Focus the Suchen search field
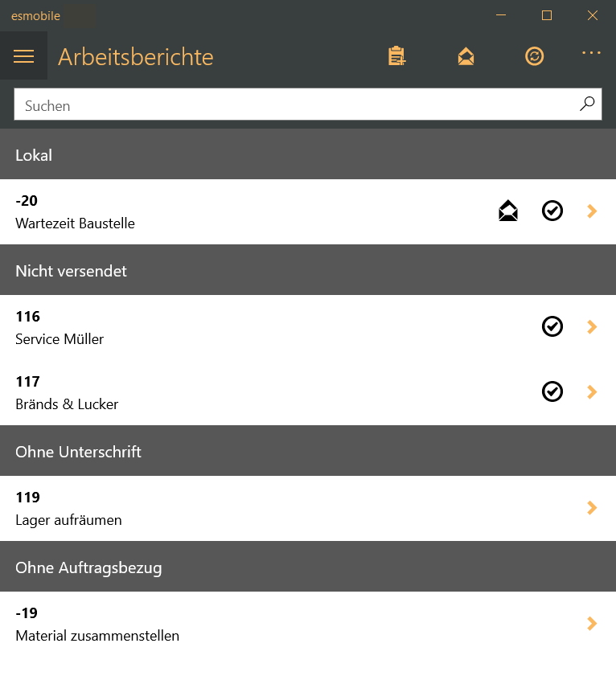Viewport: 616px width, 676px height. point(307,104)
